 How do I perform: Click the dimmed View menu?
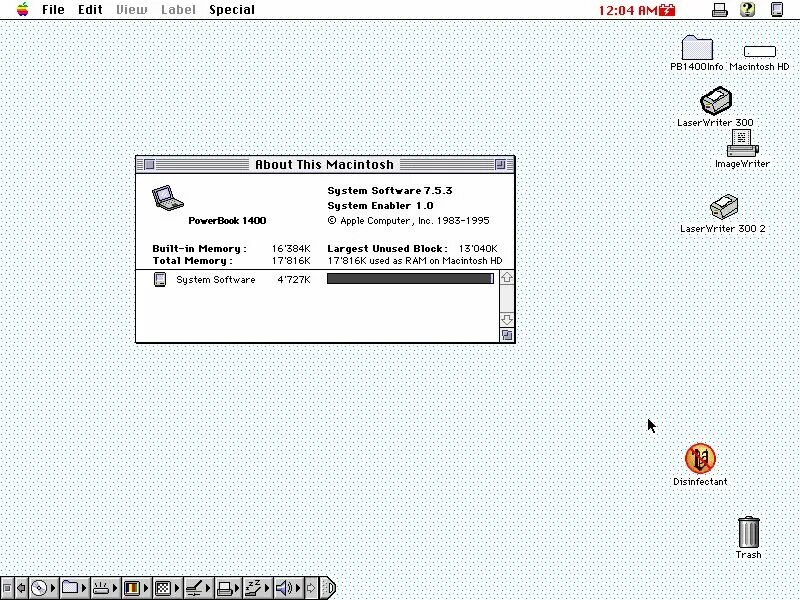pyautogui.click(x=131, y=10)
